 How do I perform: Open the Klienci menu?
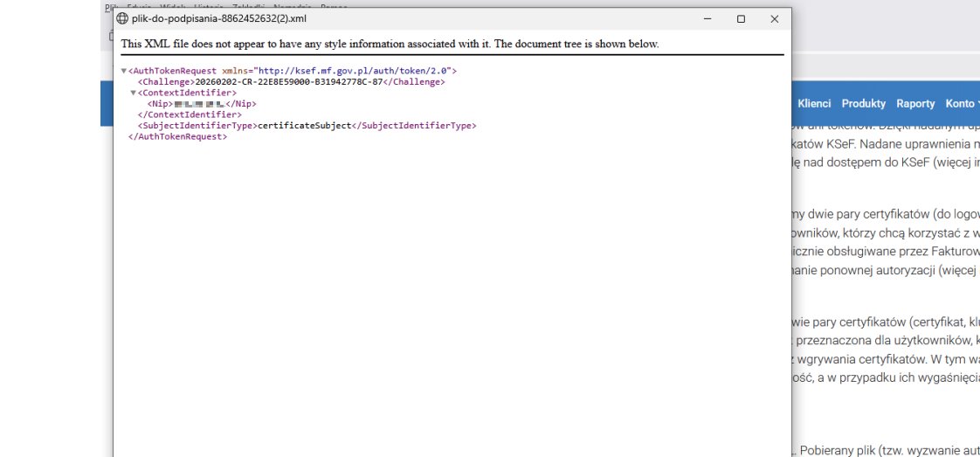(814, 103)
